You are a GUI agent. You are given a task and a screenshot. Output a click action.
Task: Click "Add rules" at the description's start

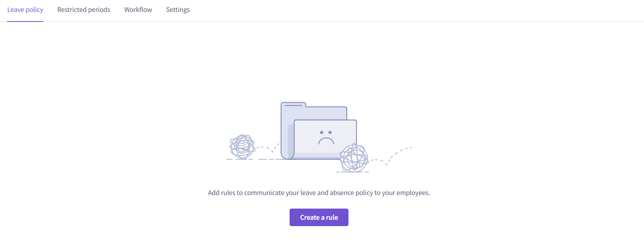[222, 193]
